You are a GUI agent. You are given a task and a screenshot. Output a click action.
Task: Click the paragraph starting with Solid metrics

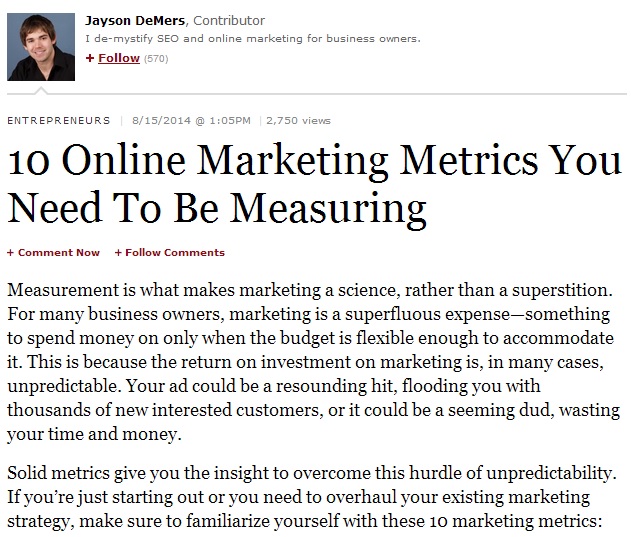(x=312, y=497)
